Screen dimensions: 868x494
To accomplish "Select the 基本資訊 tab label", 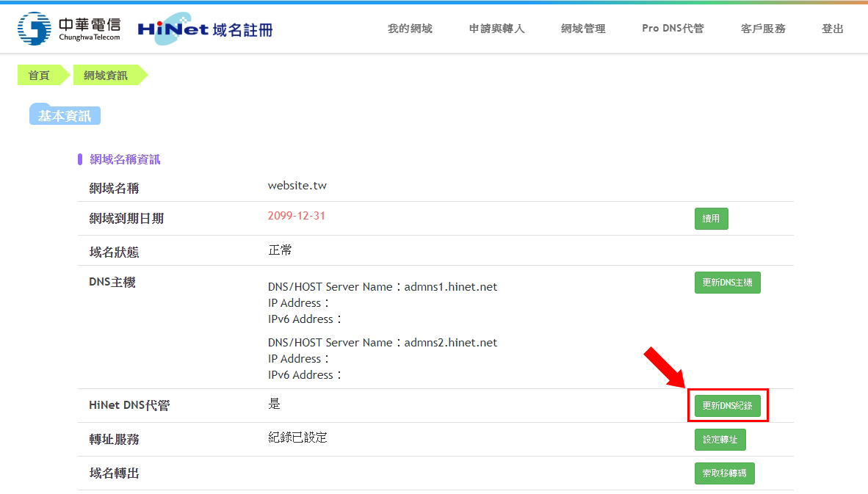I will click(x=65, y=116).
